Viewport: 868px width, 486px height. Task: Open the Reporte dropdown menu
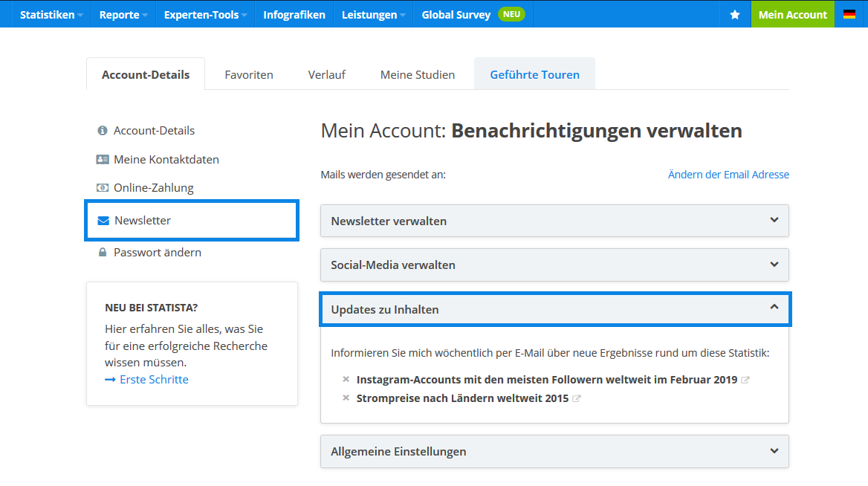coord(123,14)
